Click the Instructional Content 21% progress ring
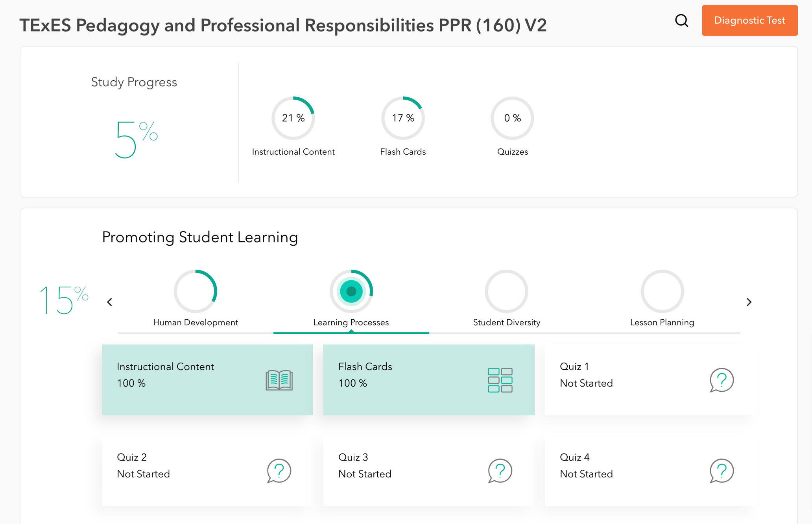The height and width of the screenshot is (524, 812). 293,117
